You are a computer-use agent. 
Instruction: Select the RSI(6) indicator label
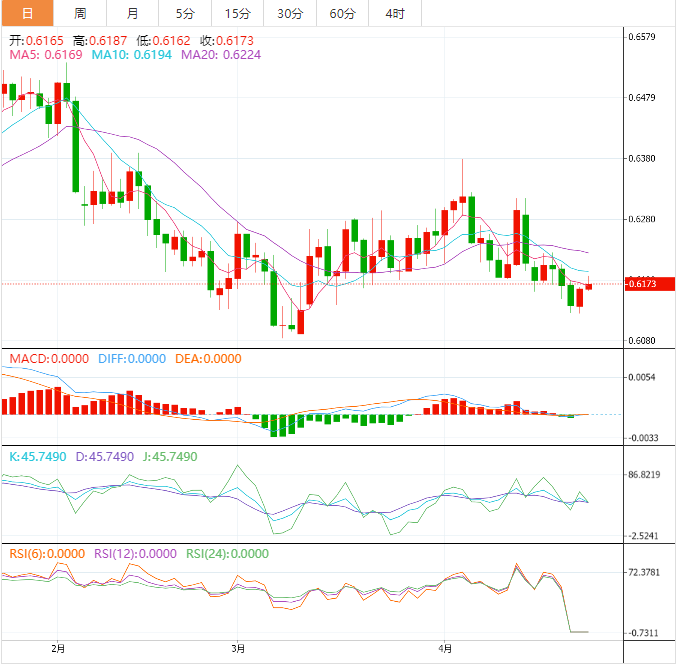point(47,553)
